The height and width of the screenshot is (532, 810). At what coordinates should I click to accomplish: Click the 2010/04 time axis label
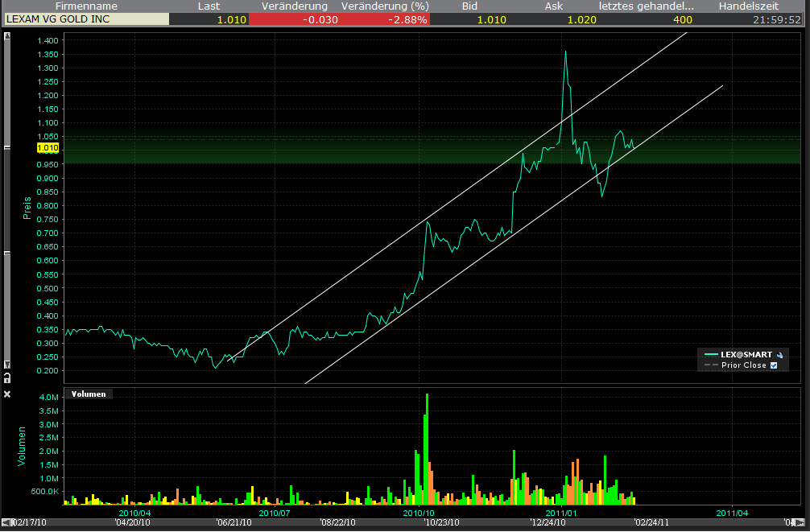[x=134, y=513]
